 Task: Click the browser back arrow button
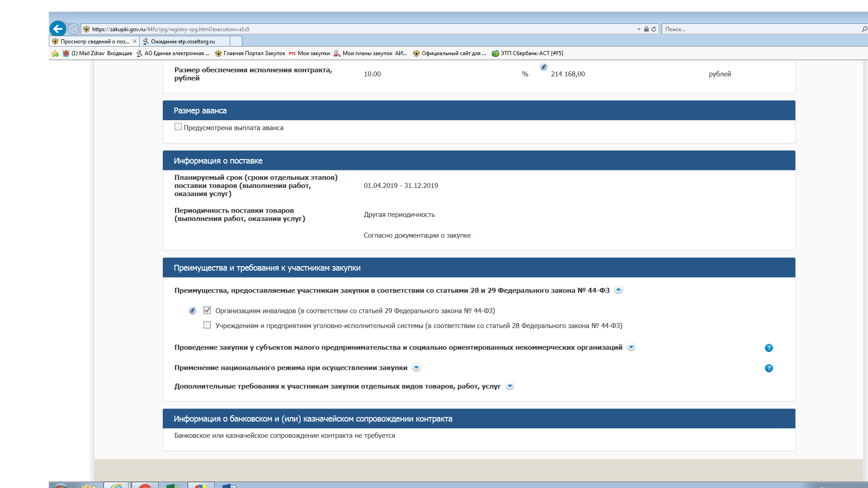point(57,29)
